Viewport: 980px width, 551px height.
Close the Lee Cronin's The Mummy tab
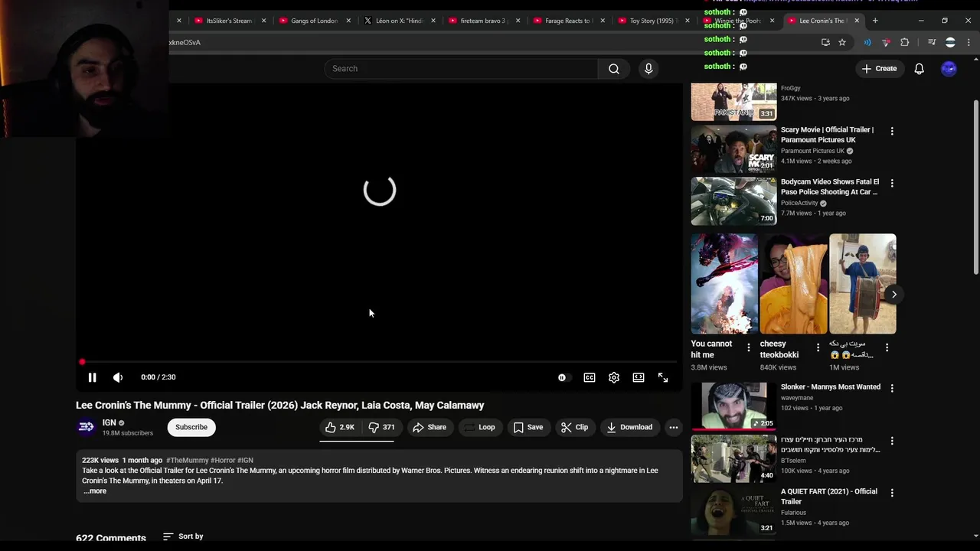pyautogui.click(x=857, y=21)
